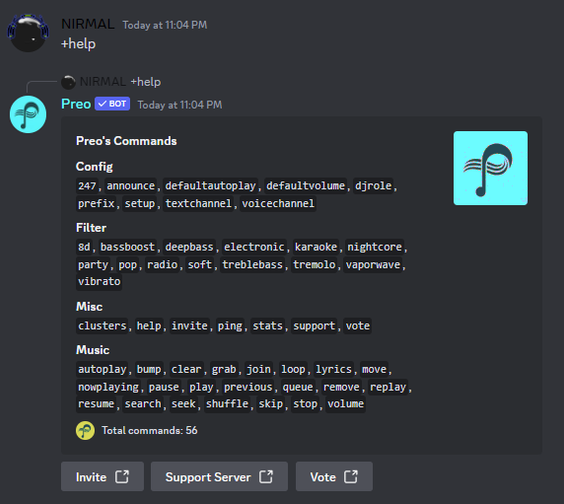Select the lyrics command tag
The width and height of the screenshot is (564, 504).
click(x=333, y=369)
